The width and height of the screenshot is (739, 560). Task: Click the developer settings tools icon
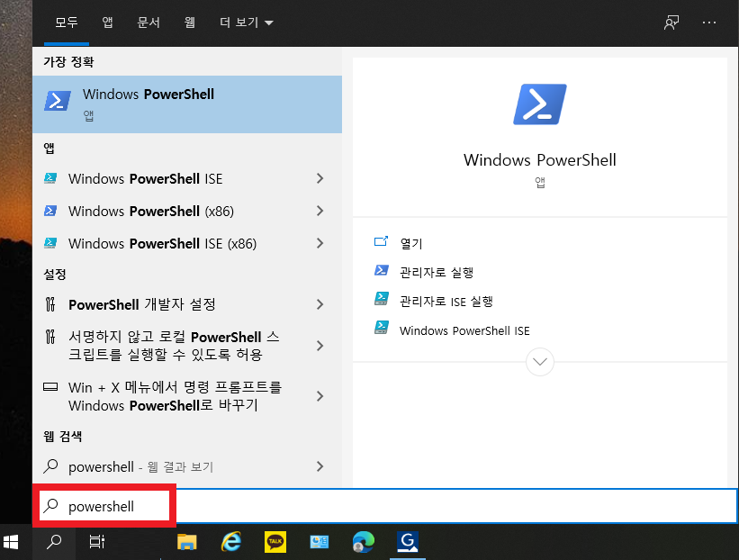pyautogui.click(x=50, y=304)
